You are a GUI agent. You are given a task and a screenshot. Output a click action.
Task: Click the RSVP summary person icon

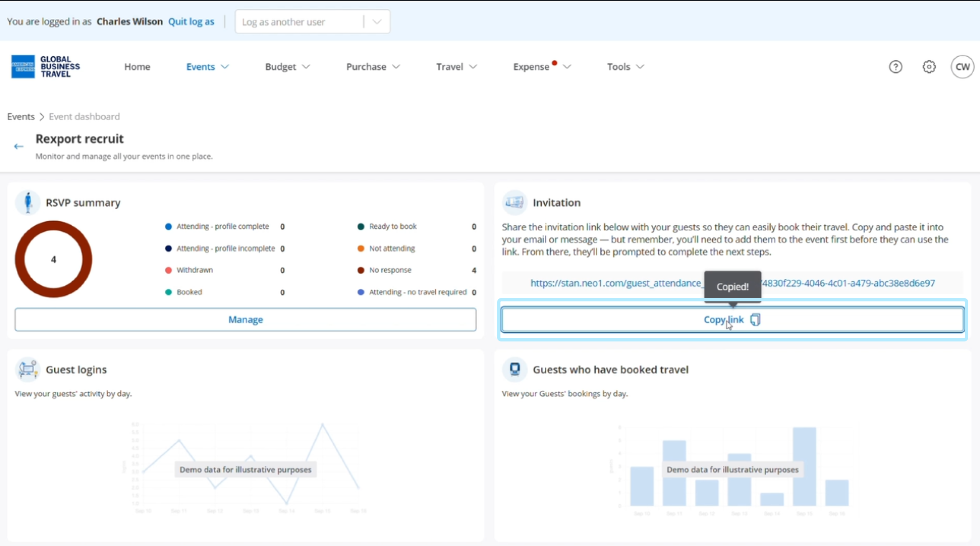(x=28, y=202)
